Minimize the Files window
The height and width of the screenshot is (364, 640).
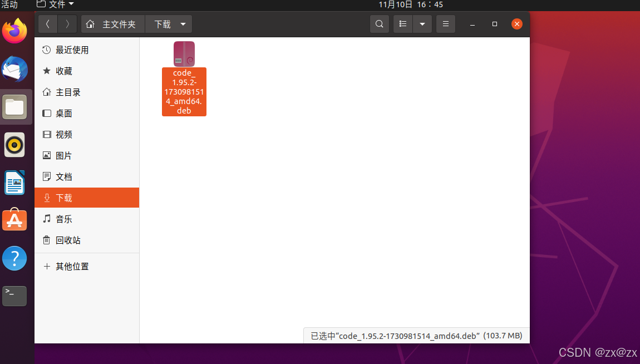(472, 24)
